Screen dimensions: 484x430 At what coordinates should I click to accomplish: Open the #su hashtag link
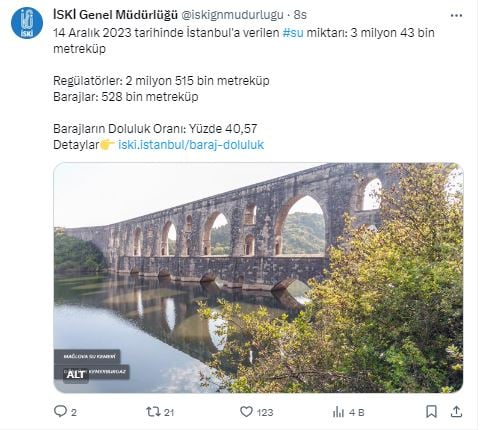(x=293, y=33)
